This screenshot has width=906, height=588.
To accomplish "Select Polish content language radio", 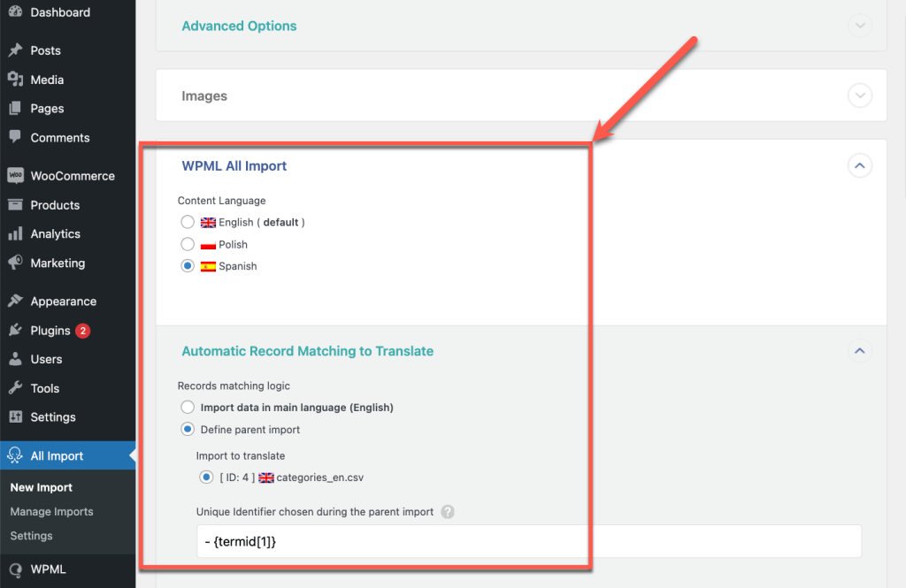I will (188, 244).
